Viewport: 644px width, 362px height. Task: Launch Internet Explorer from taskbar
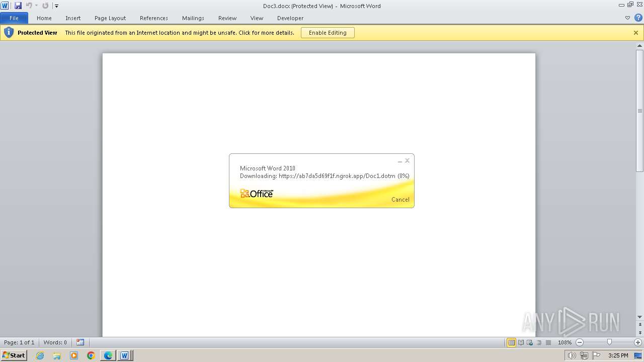40,355
